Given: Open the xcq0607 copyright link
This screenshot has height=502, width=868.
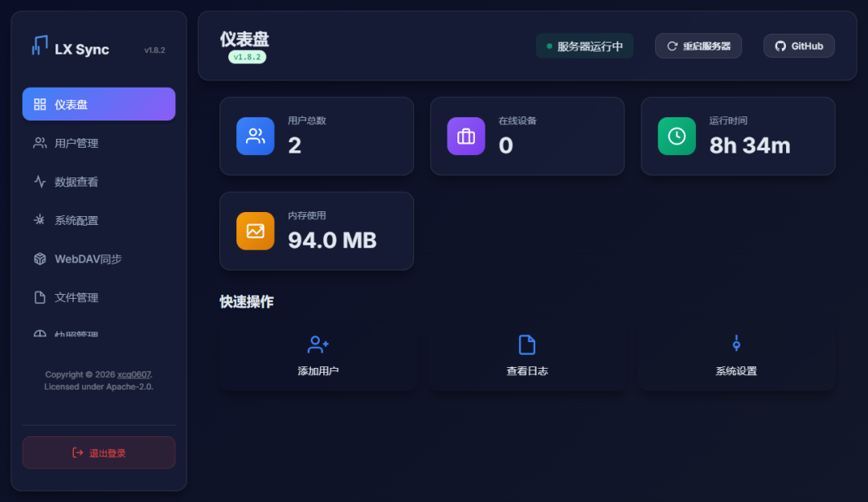Looking at the screenshot, I should [x=134, y=375].
